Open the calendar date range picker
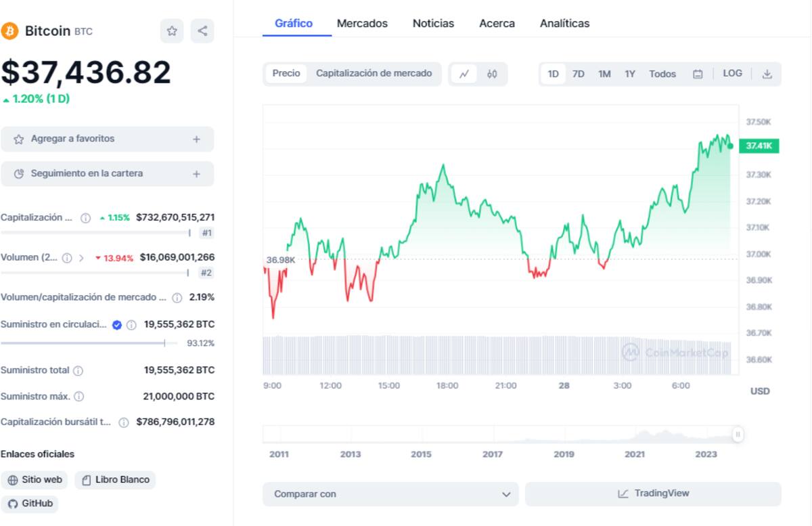812x526 pixels. (x=698, y=74)
